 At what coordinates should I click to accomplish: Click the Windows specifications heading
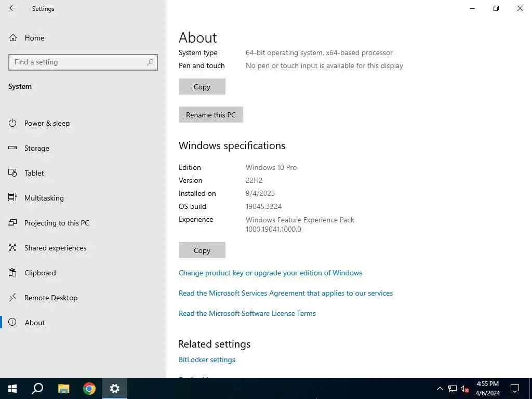click(232, 145)
